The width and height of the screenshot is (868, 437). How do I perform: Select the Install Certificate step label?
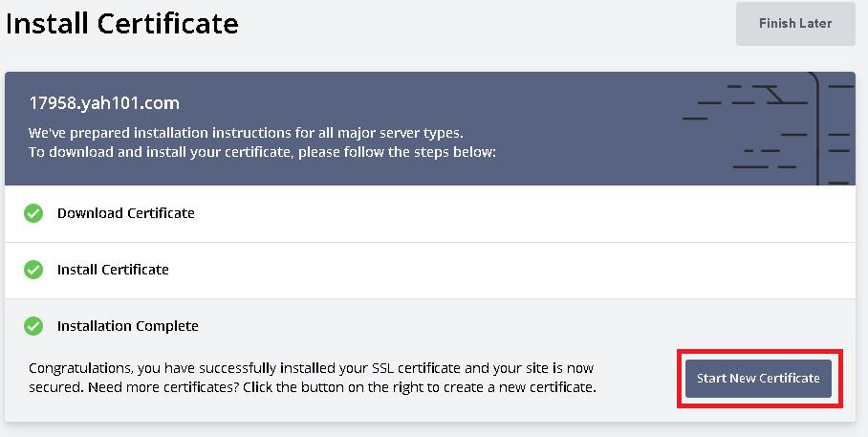[113, 270]
